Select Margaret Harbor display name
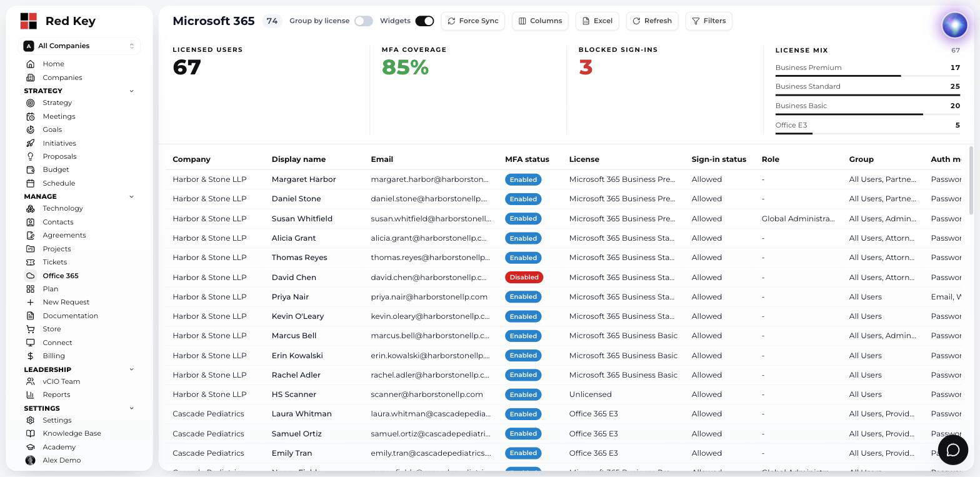The image size is (980, 477). coord(304,179)
